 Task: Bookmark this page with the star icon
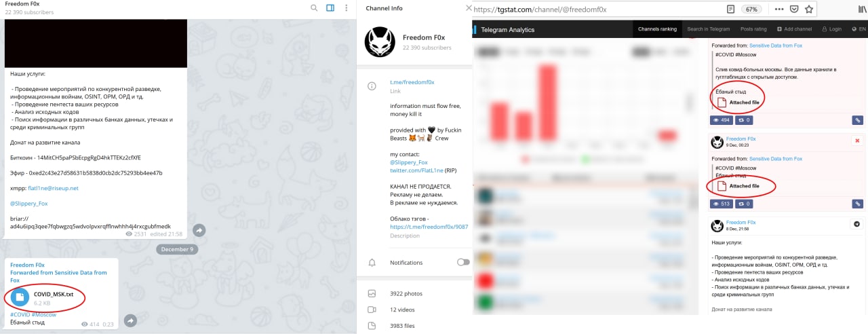[x=809, y=10]
